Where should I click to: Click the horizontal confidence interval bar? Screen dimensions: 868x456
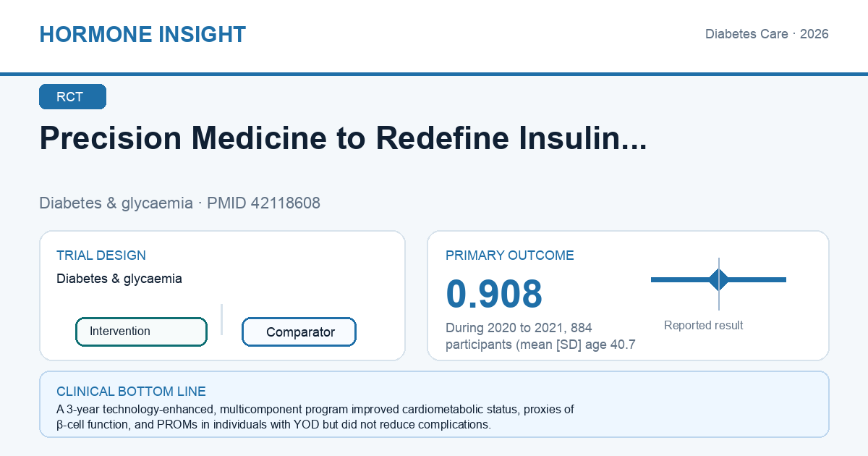coord(718,279)
